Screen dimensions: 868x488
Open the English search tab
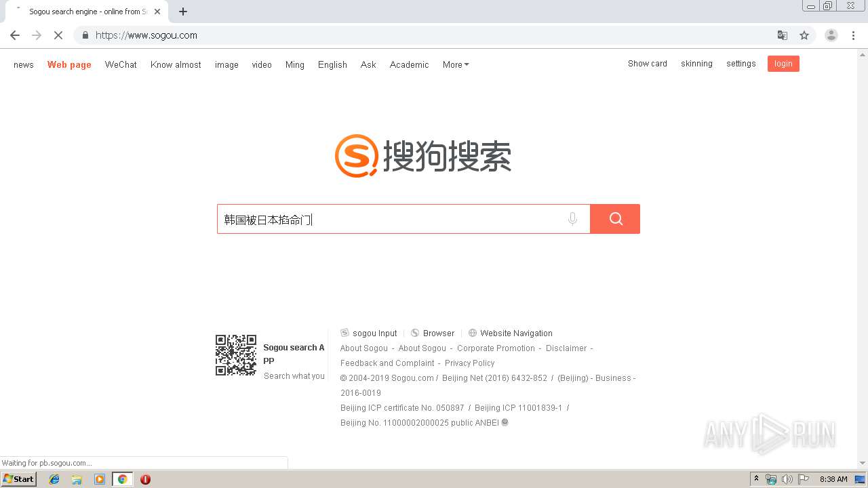[x=332, y=64]
